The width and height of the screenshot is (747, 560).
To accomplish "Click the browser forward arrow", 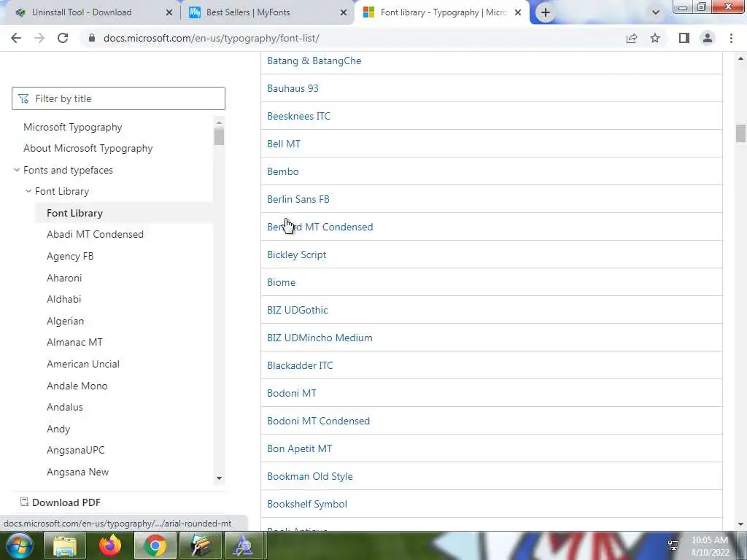I will 39,38.
